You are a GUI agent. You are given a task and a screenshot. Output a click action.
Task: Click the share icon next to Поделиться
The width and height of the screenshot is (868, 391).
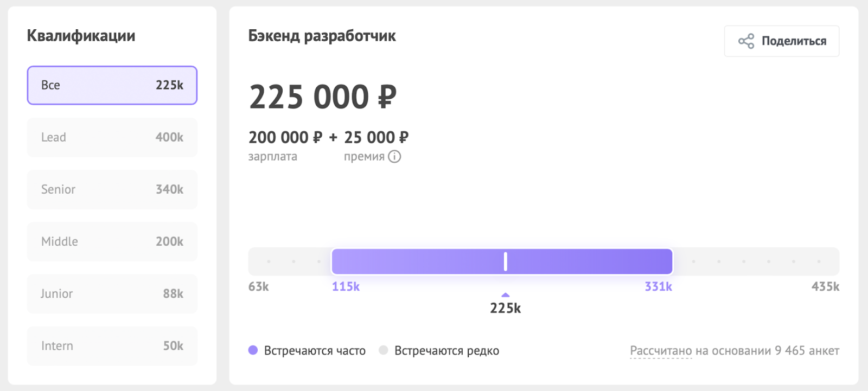tap(746, 41)
